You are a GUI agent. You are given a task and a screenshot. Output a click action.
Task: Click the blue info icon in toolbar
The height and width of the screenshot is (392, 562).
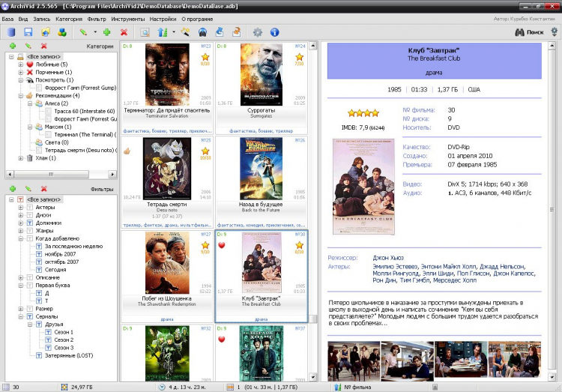(x=274, y=32)
